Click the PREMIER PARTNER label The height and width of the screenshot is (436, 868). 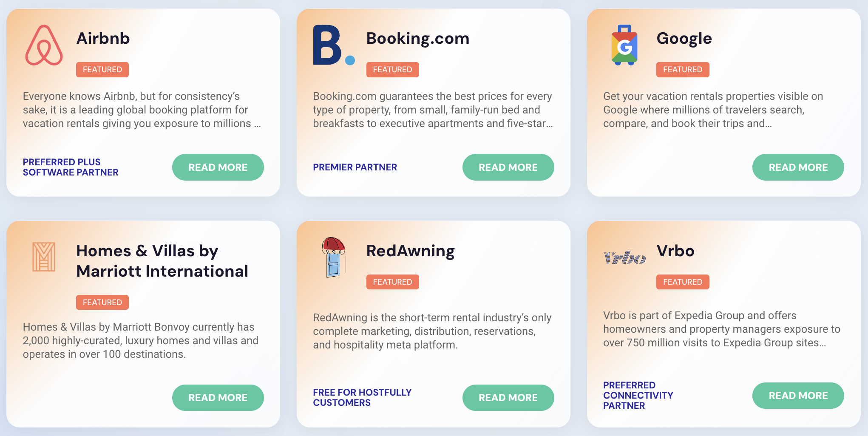355,167
